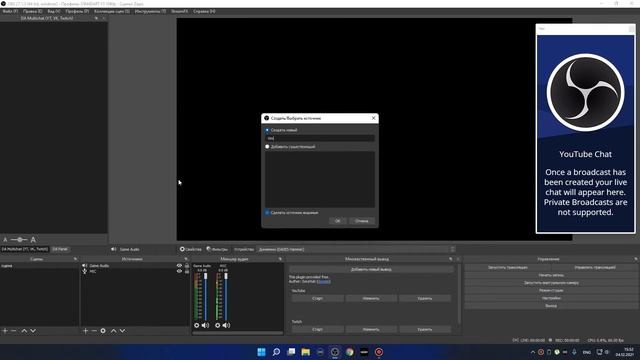Screen dimensions: 640x360
Task: Open the Profile menu
Action: coord(77,11)
